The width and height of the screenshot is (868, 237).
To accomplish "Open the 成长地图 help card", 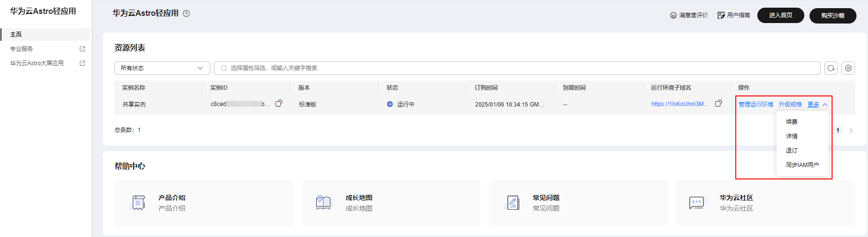I will click(391, 202).
